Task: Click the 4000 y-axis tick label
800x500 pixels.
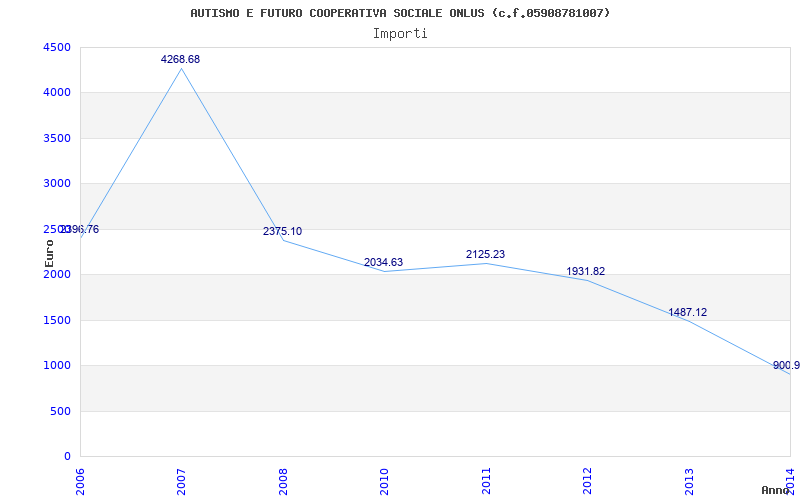Action: point(57,93)
